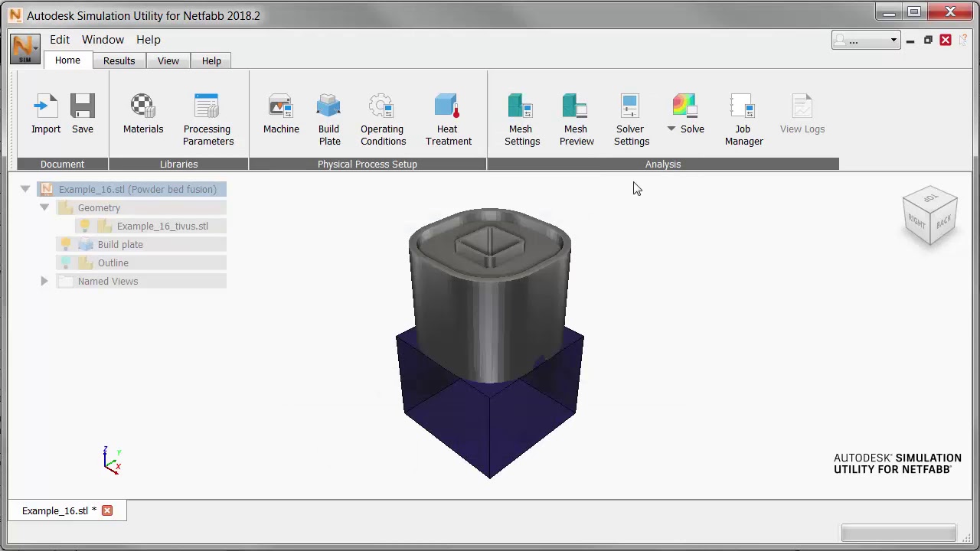This screenshot has width=980, height=551.
Task: Click the Import STL icon
Action: tap(46, 107)
